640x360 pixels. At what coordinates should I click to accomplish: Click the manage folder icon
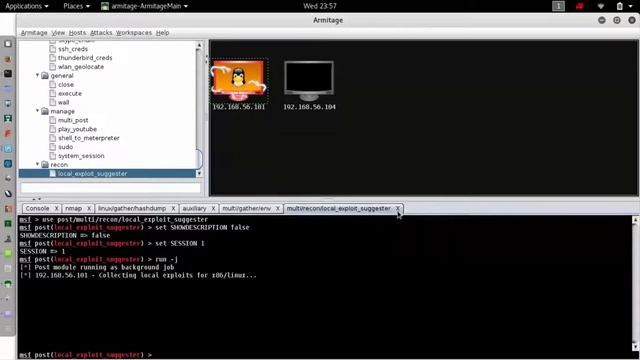45,111
